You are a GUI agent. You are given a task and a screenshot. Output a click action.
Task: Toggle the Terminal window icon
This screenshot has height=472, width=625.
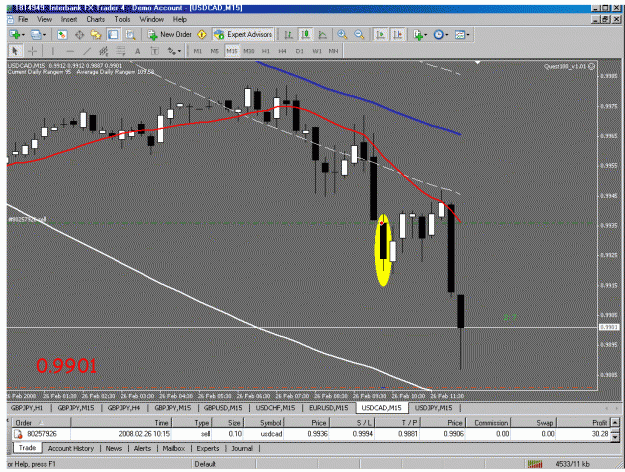tap(113, 35)
